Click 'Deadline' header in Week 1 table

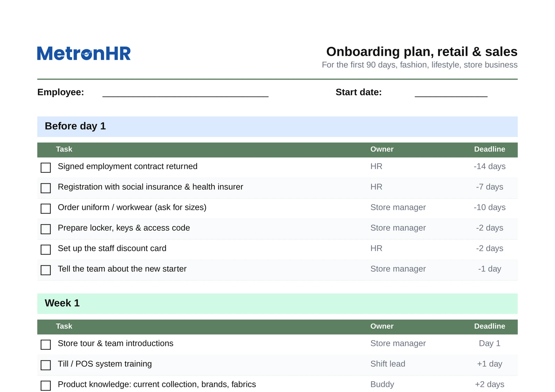(489, 326)
